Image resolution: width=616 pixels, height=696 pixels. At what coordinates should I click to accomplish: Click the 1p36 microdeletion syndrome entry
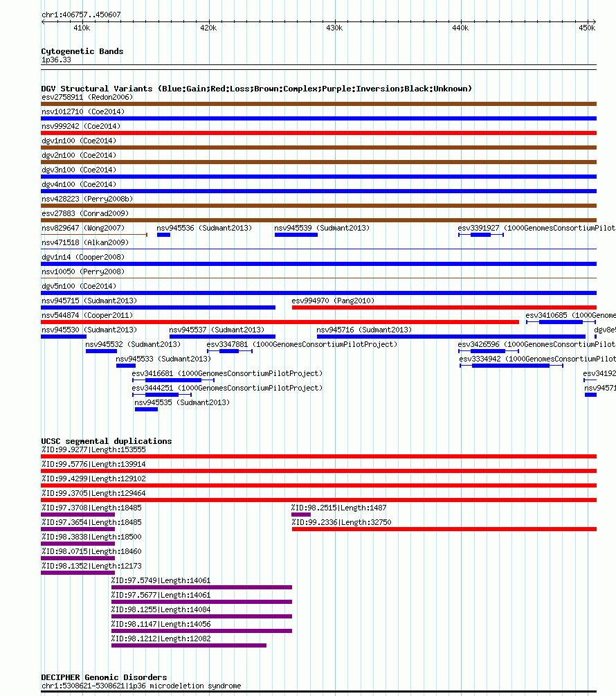tap(141, 686)
